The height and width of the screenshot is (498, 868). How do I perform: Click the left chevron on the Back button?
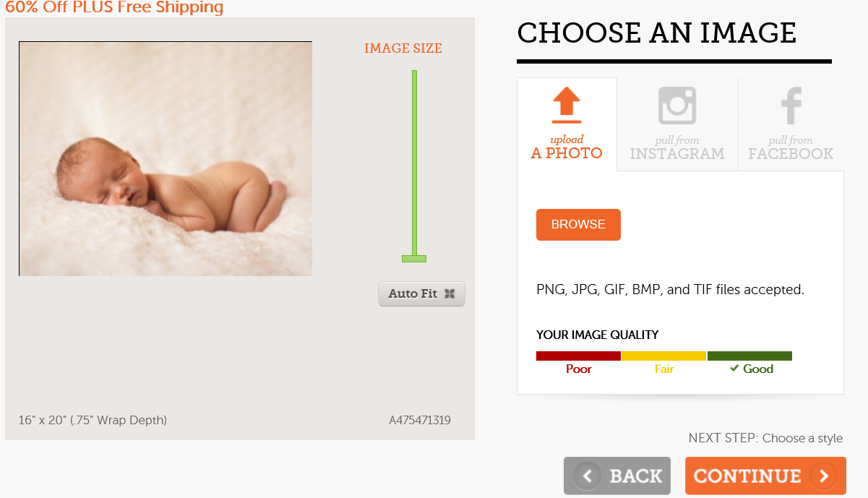pyautogui.click(x=588, y=476)
